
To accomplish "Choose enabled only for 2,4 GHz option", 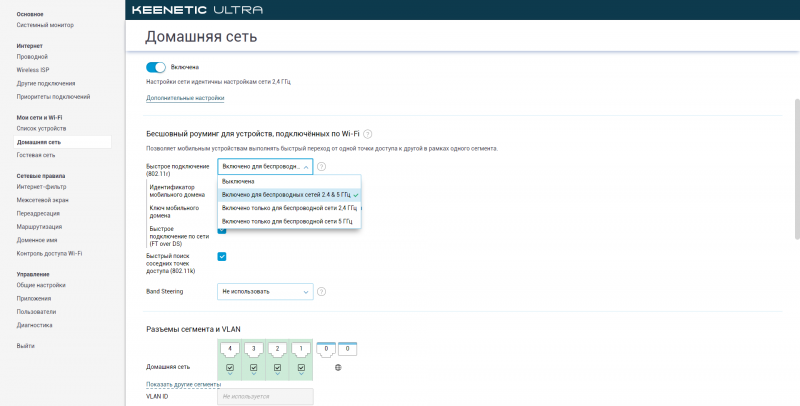I will [289, 208].
